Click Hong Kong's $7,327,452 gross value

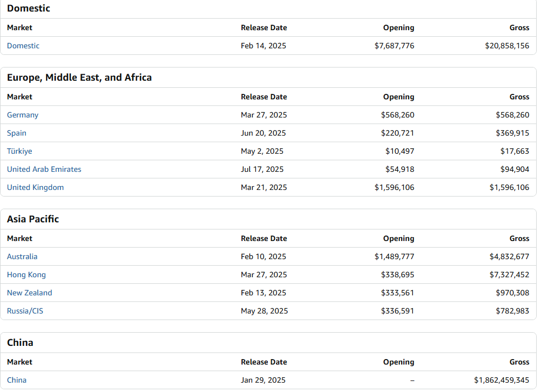coord(509,275)
